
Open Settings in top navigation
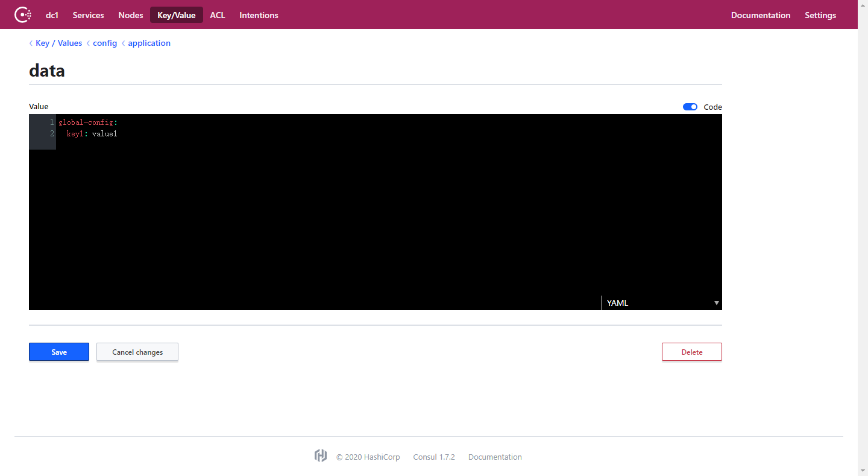pyautogui.click(x=820, y=15)
